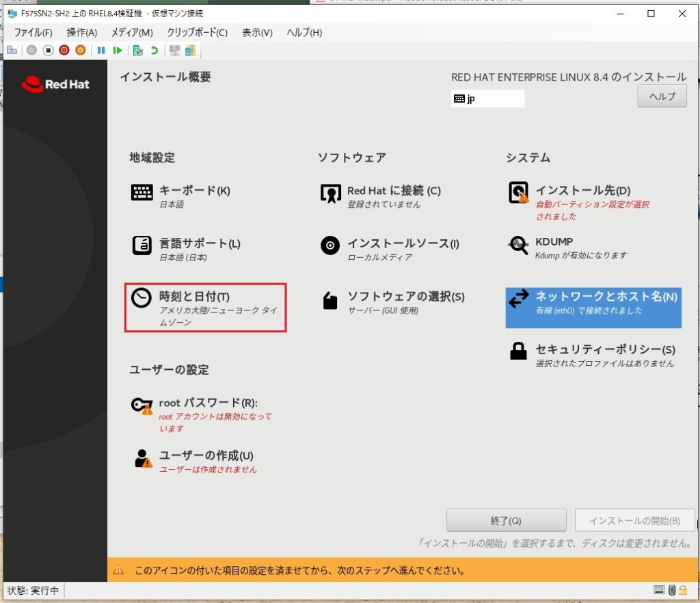700x603 pixels.
Task: Close the VM connection window
Action: (x=682, y=14)
